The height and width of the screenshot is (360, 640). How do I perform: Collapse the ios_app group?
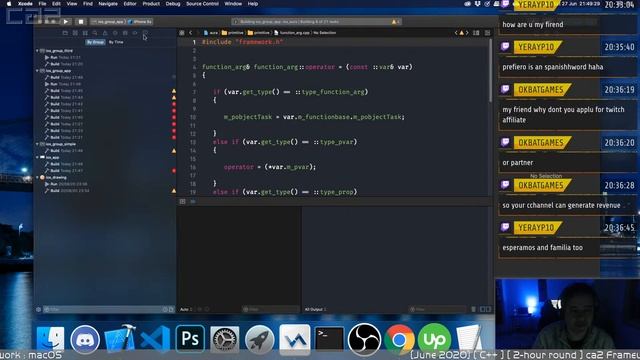37,157
